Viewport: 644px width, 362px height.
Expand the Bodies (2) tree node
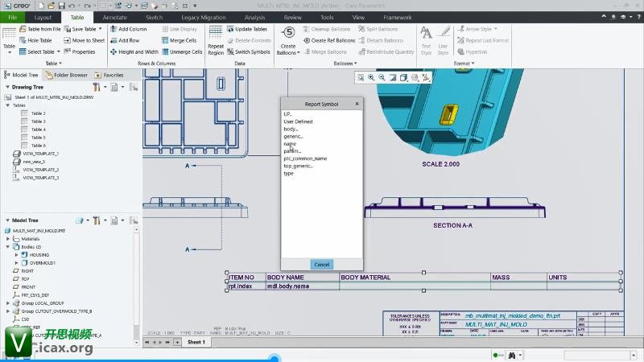pyautogui.click(x=8, y=246)
